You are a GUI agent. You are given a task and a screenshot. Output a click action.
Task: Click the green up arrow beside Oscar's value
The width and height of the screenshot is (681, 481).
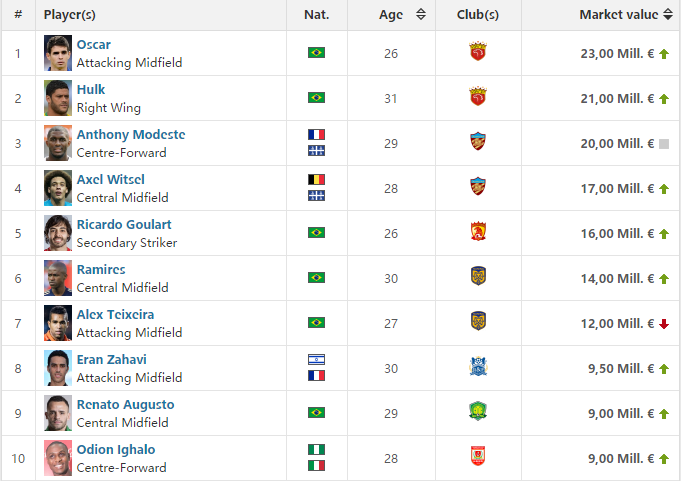click(x=664, y=54)
